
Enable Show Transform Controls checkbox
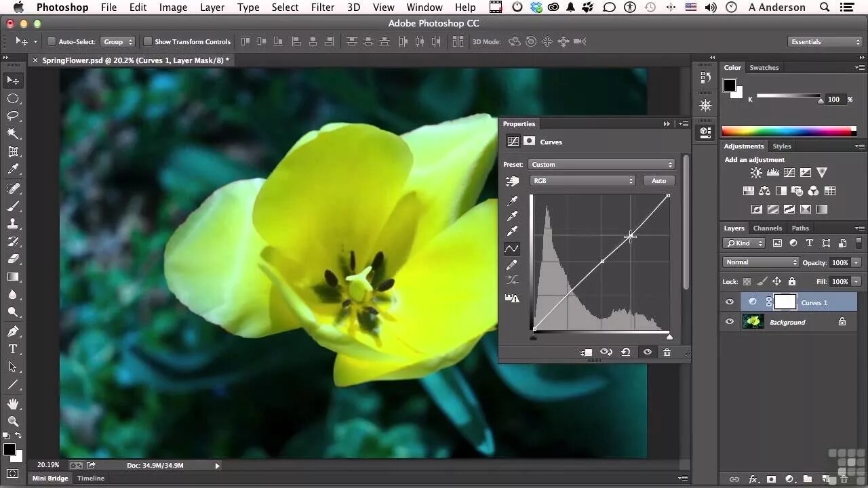147,41
